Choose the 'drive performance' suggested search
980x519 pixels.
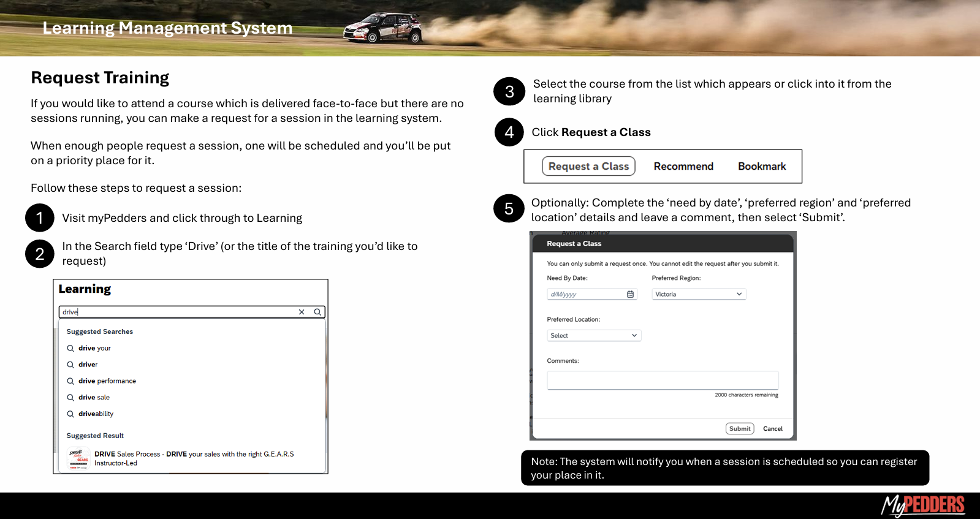(x=107, y=381)
